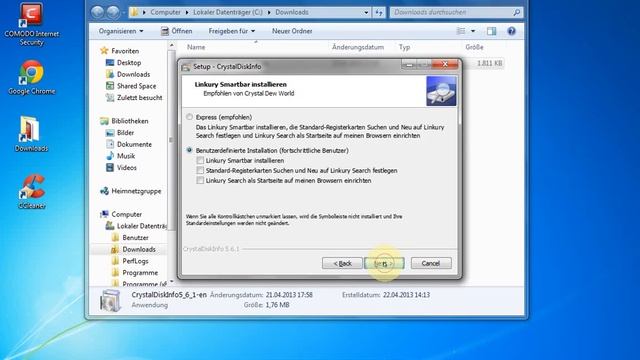Cancel the CrystalDiskInfo setup
The height and width of the screenshot is (360, 640).
click(x=431, y=263)
